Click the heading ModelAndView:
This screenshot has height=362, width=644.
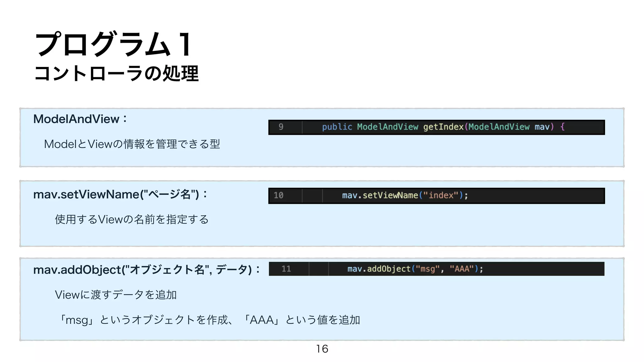tap(80, 119)
